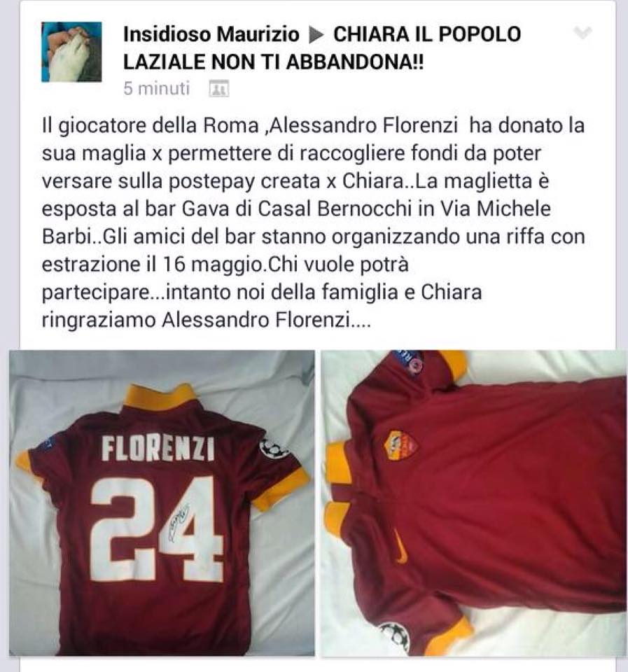The image size is (628, 672).
Task: Click the group audience icon beside the timestamp
Action: (x=218, y=89)
